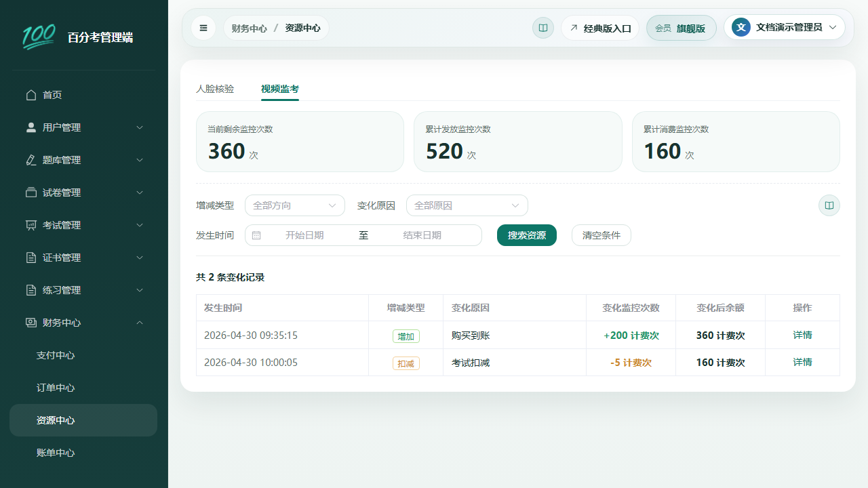Open the documentation book icon in header

point(543,28)
